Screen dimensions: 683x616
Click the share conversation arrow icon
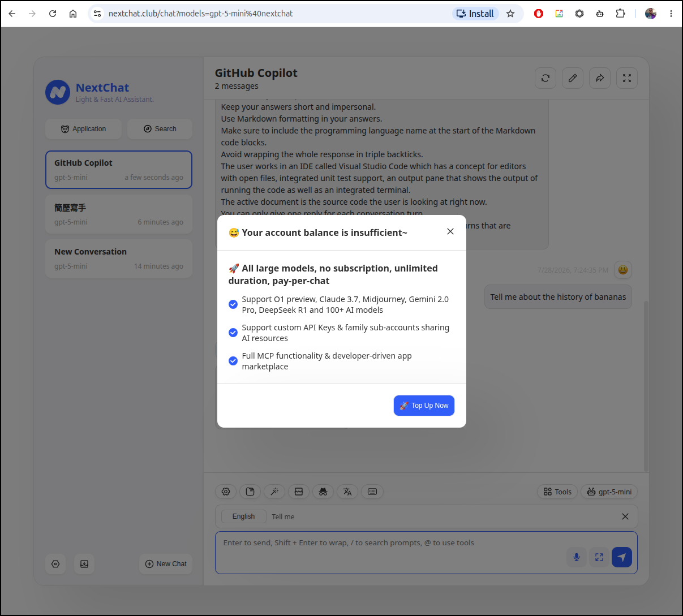600,78
